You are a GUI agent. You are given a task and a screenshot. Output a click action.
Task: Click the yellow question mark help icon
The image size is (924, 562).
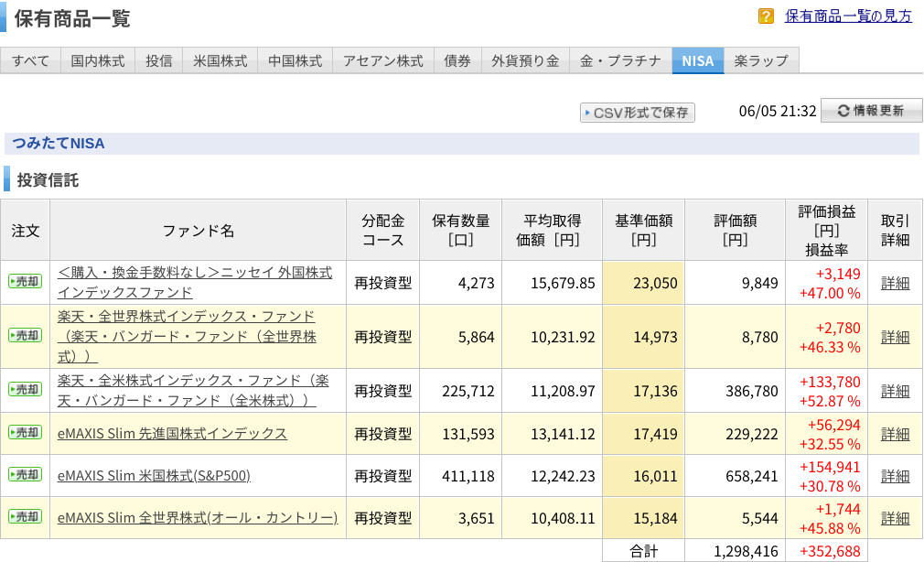click(x=766, y=16)
